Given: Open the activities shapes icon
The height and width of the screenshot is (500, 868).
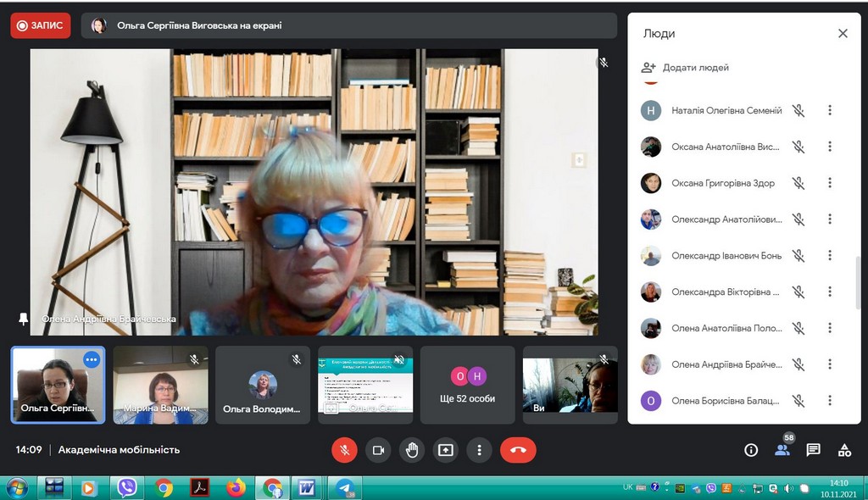Looking at the screenshot, I should click(x=844, y=450).
